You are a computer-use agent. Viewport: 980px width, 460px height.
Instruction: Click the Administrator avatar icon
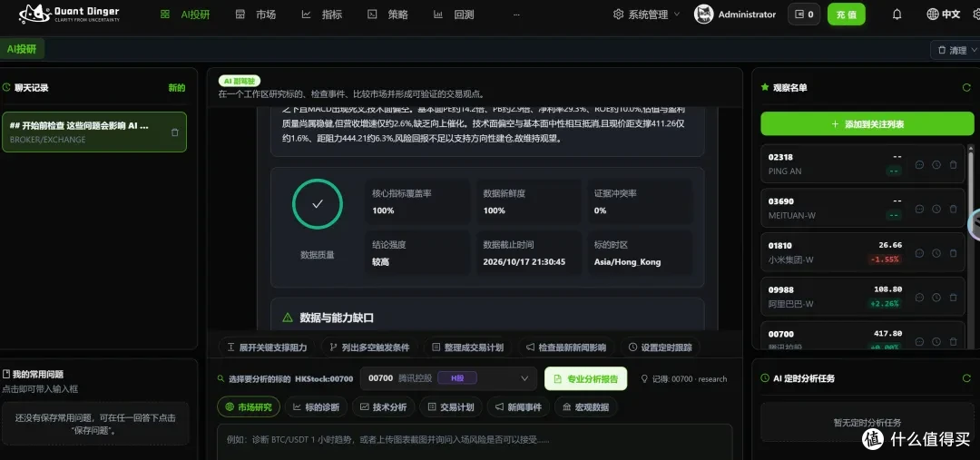coord(704,15)
